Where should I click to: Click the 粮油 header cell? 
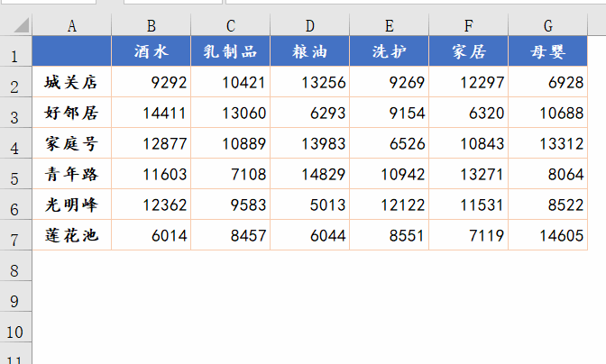(x=309, y=52)
